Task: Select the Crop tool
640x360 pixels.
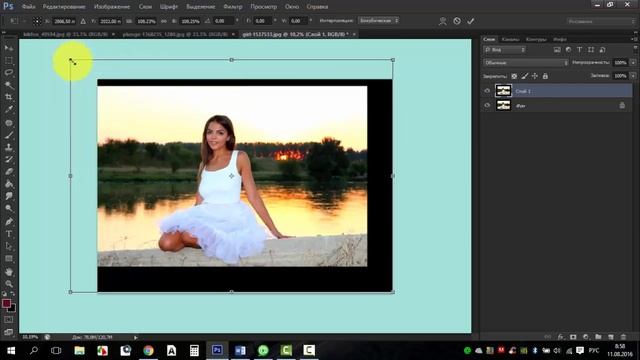Action: pyautogui.click(x=9, y=97)
